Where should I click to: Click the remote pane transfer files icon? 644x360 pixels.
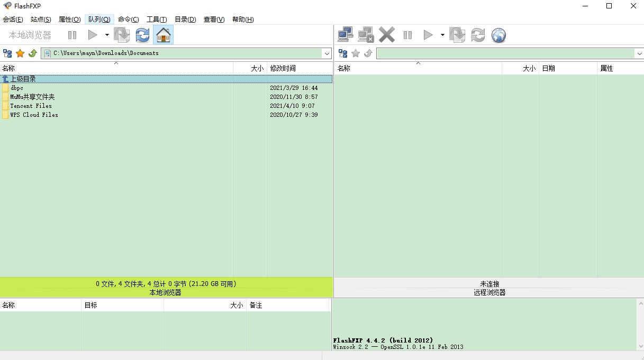[457, 35]
